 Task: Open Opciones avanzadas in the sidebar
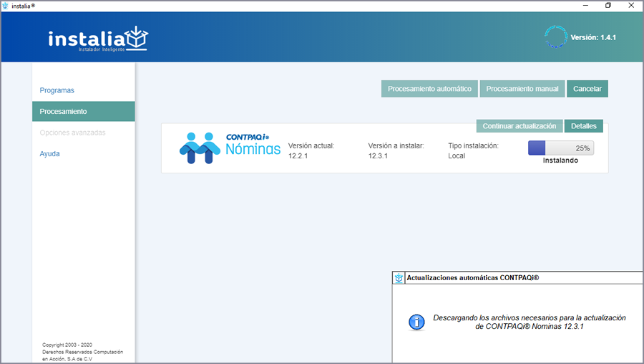[x=72, y=133]
